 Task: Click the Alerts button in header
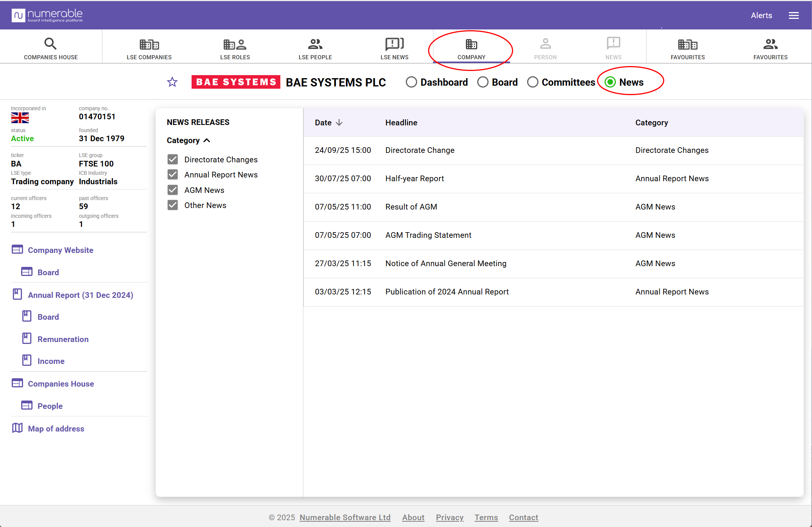(761, 15)
